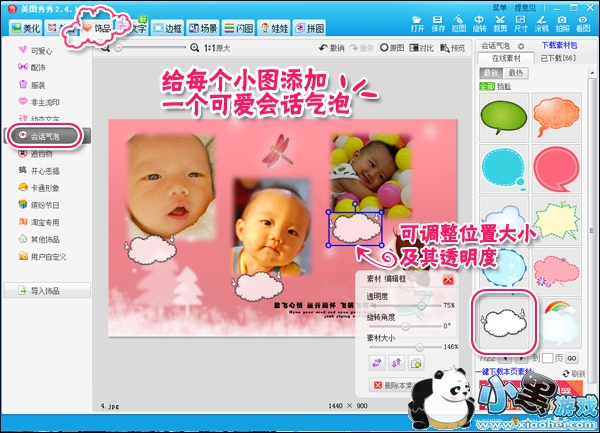Open the 尺寸 resize tool

tap(521, 24)
